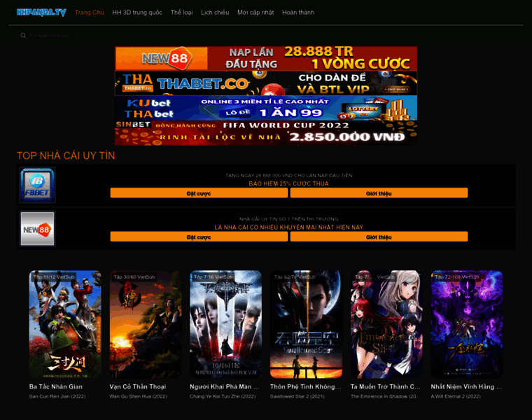Click BẢO HIỂM 25% CƯỢC THUA text

click(x=288, y=183)
